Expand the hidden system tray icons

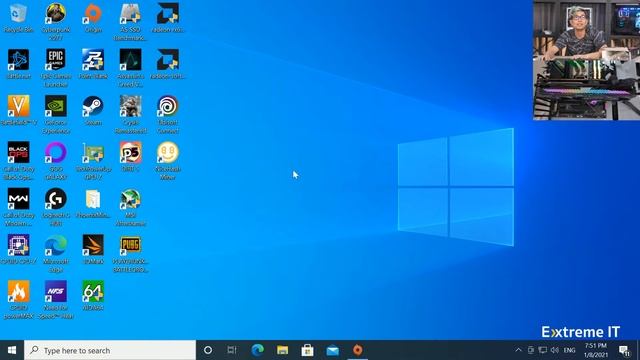[x=518, y=350]
